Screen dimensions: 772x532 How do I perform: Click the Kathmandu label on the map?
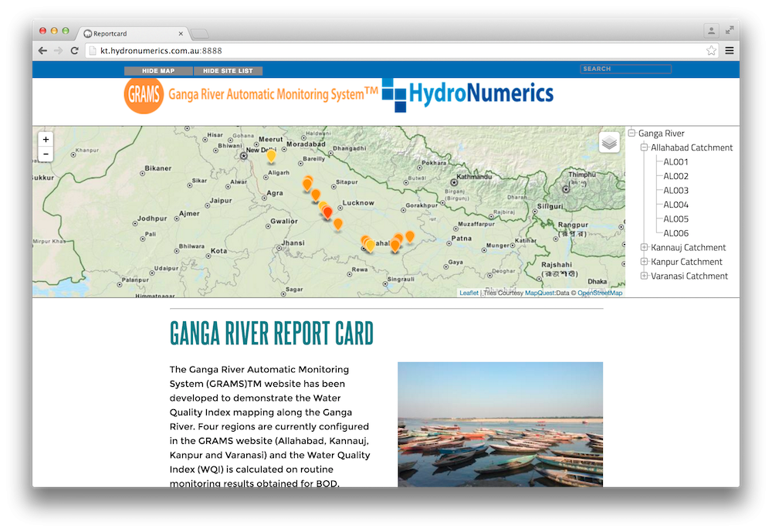[x=474, y=176]
